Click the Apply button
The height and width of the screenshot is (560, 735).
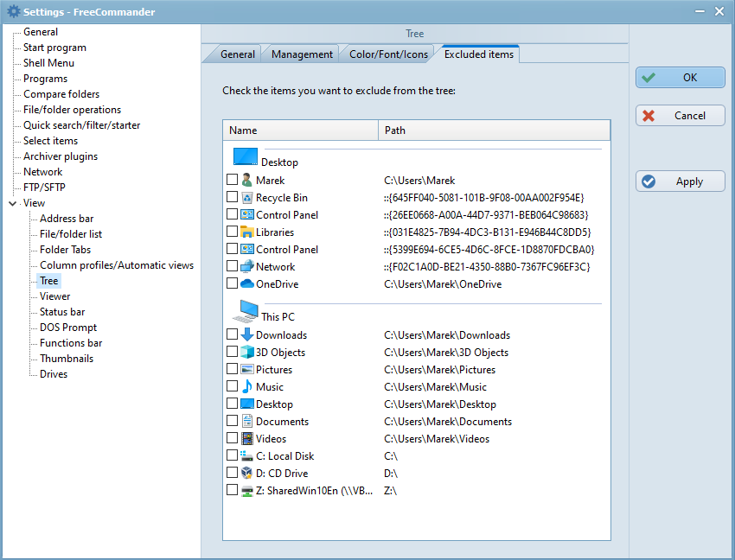(x=681, y=181)
